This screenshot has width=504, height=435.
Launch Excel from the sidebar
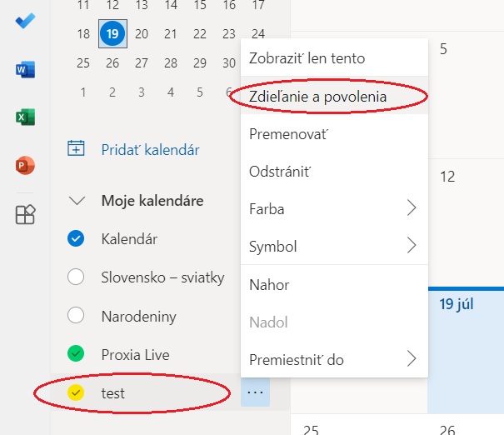click(x=26, y=117)
